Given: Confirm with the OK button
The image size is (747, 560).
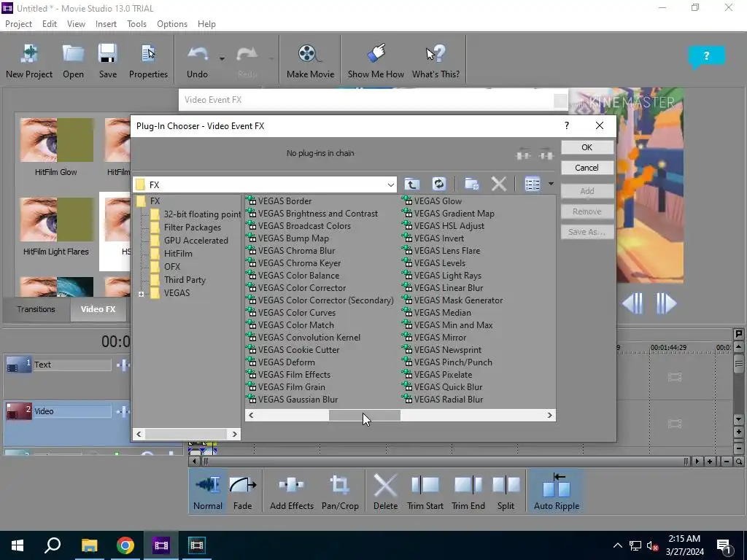Looking at the screenshot, I should [x=587, y=147].
